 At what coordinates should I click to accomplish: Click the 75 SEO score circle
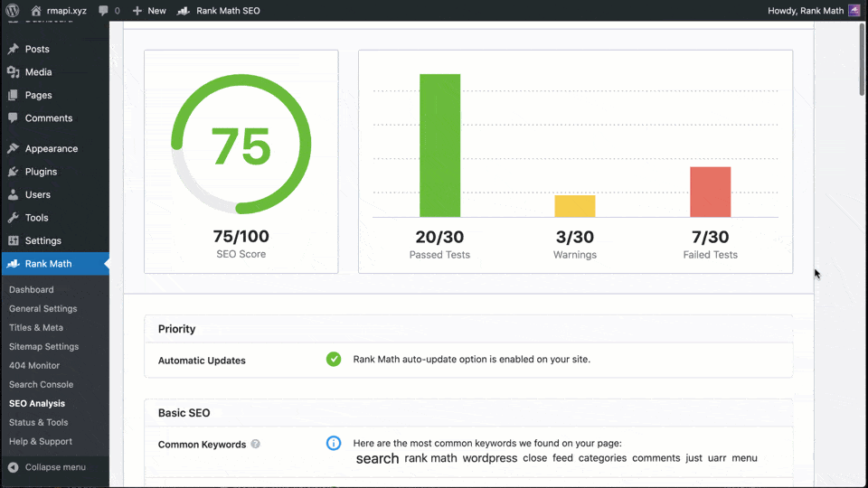click(241, 145)
